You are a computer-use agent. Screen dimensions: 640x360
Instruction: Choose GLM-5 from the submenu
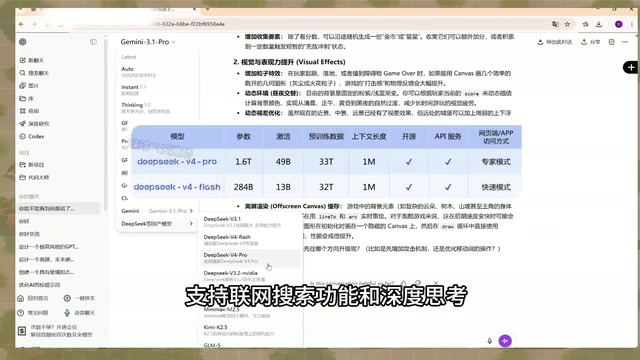coord(212,345)
